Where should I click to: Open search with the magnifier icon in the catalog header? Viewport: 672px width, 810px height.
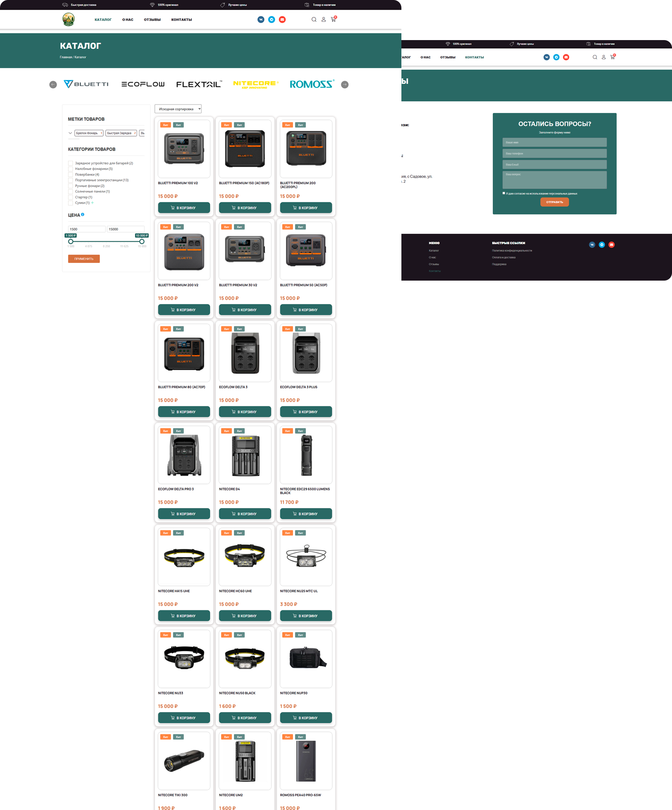coord(314,20)
